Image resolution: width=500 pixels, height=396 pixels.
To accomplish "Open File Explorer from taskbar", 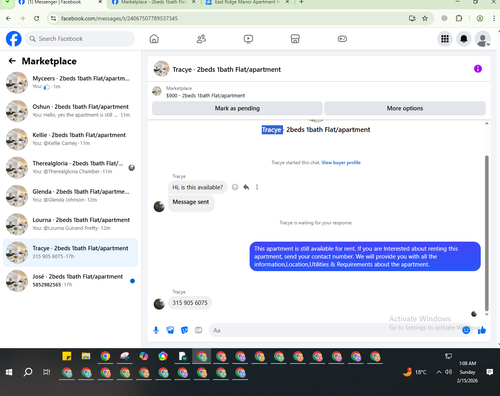I will click(86, 356).
